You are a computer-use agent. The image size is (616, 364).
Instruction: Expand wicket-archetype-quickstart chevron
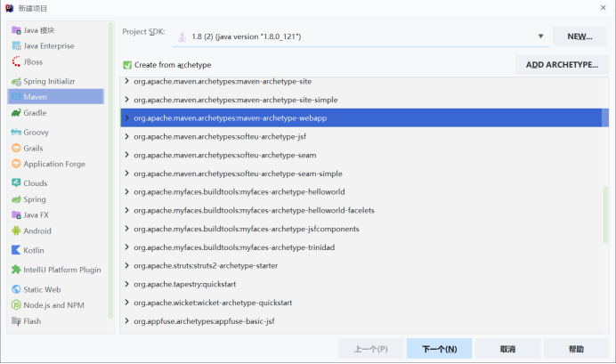[x=126, y=303]
